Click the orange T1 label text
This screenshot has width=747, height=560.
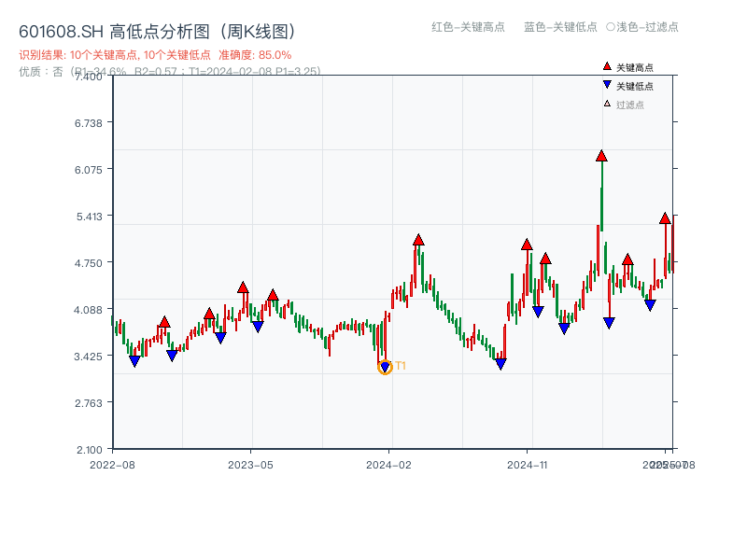coord(401,366)
